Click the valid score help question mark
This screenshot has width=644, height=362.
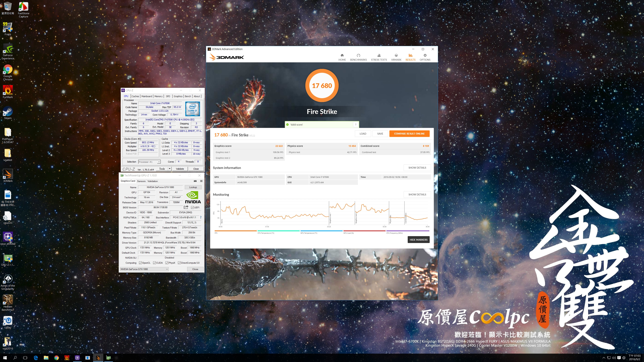click(356, 124)
